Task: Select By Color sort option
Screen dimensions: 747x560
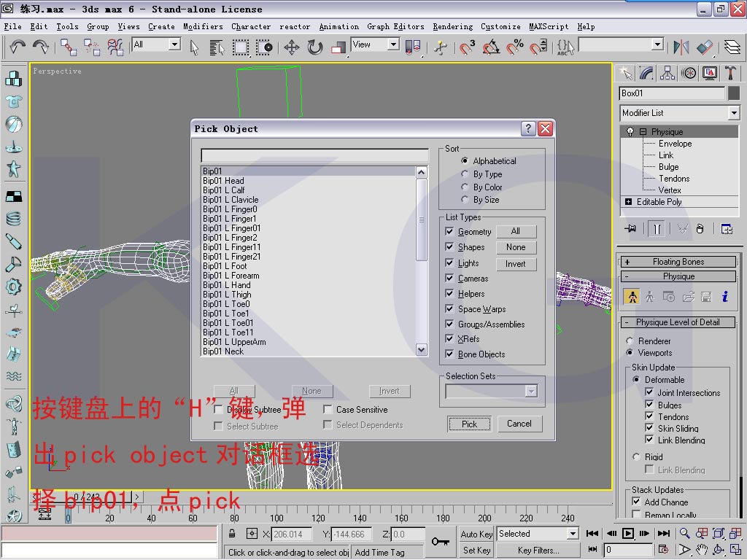Action: tap(464, 187)
